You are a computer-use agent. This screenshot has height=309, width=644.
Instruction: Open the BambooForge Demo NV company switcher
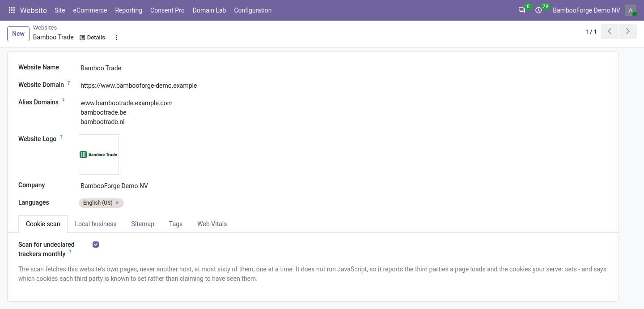coord(586,10)
